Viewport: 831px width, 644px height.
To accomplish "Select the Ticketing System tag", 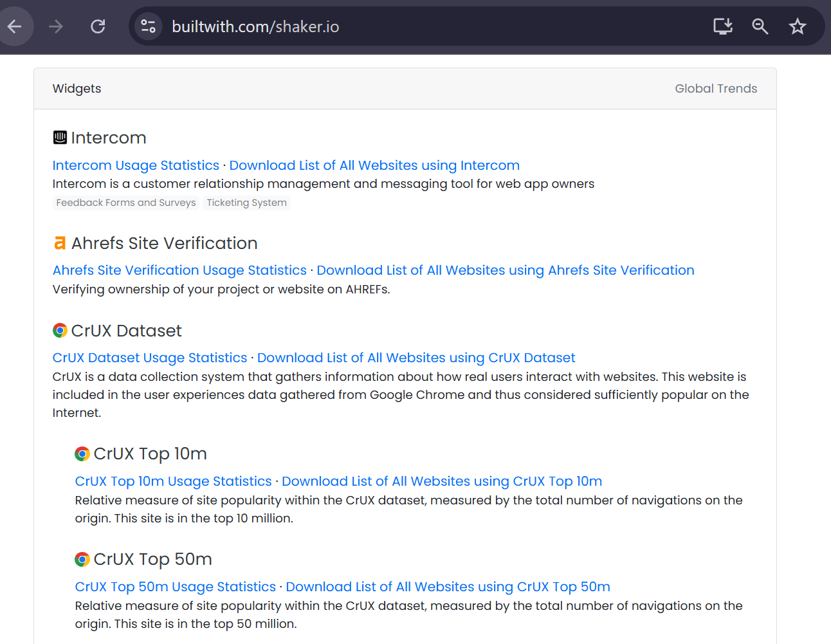I will coord(246,203).
